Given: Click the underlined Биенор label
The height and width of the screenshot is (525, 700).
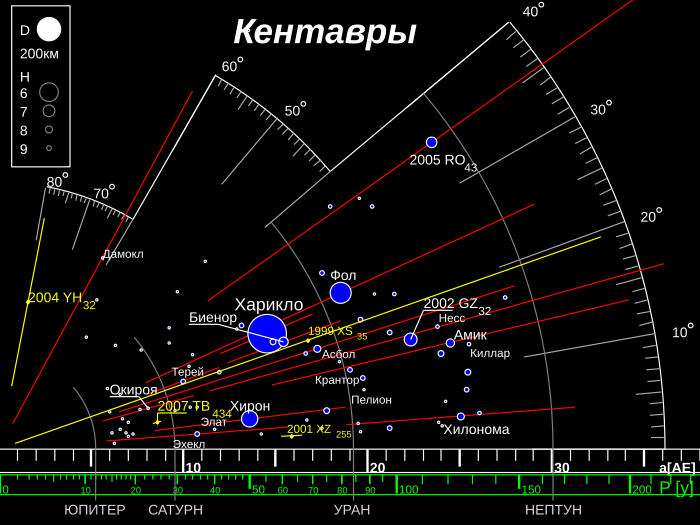Looking at the screenshot, I should [213, 317].
